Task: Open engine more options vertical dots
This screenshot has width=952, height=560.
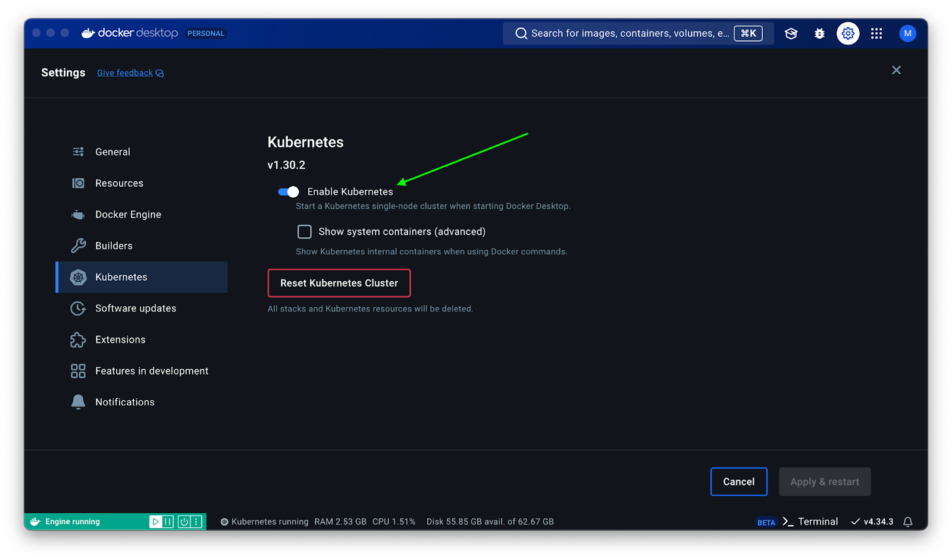Action: coord(196,521)
